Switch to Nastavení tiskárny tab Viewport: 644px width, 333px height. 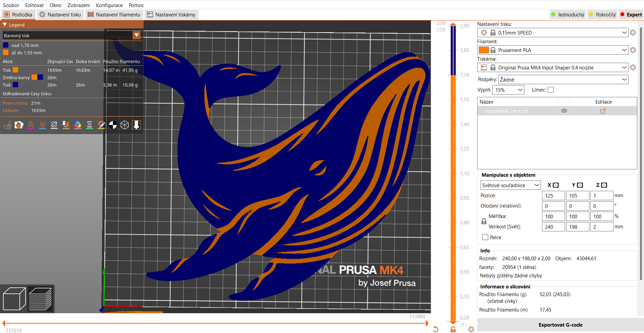click(x=171, y=14)
